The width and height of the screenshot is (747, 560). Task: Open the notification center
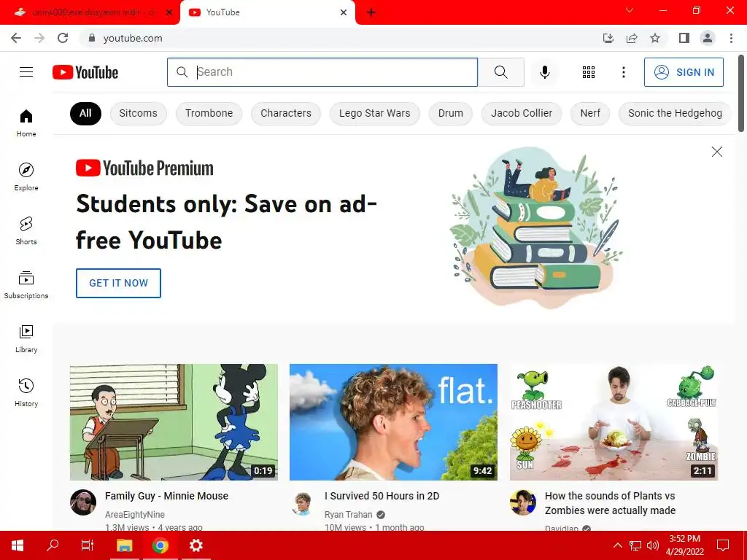(723, 545)
